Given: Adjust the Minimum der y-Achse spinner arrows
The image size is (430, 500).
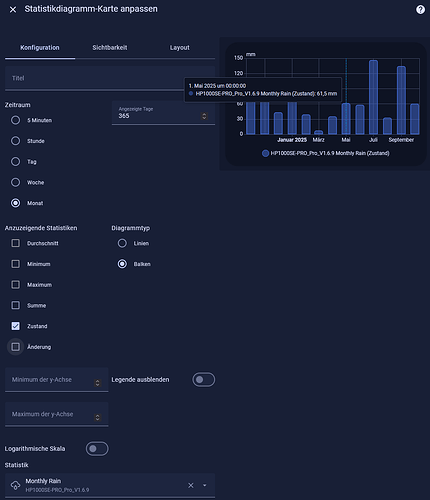Looking at the screenshot, I should click(97, 383).
